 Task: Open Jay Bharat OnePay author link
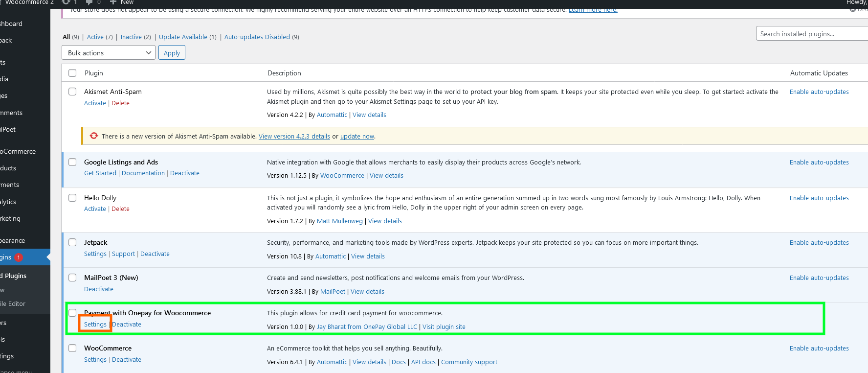point(367,327)
